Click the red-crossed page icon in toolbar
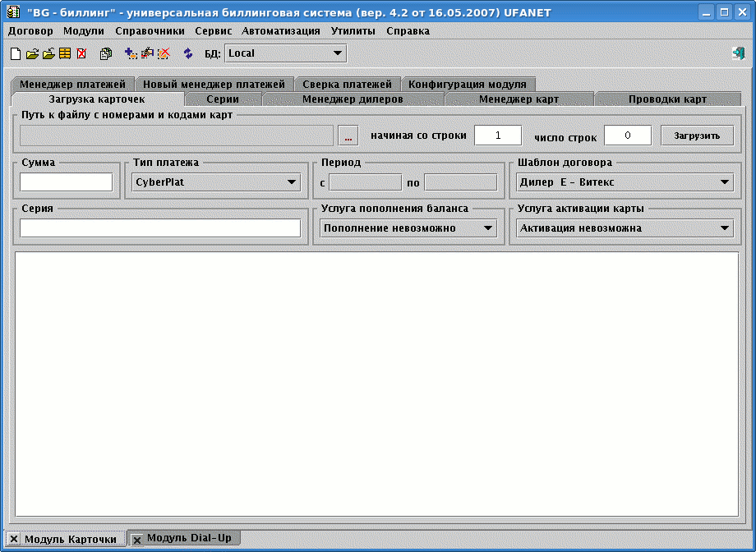 point(81,53)
